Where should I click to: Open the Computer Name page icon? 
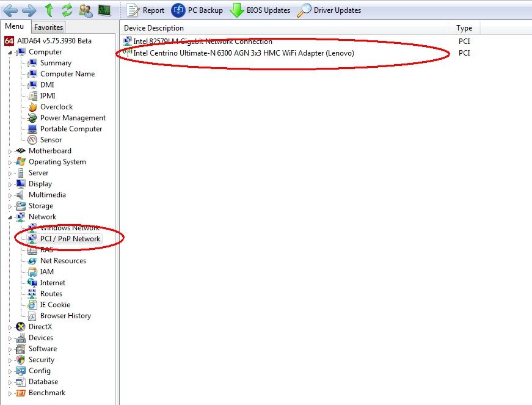(x=32, y=74)
